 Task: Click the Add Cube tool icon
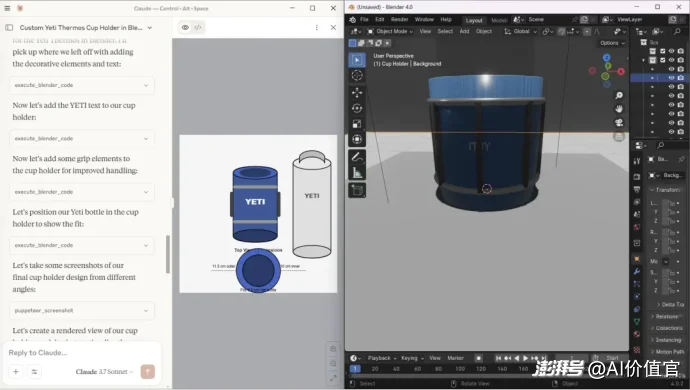pos(357,190)
